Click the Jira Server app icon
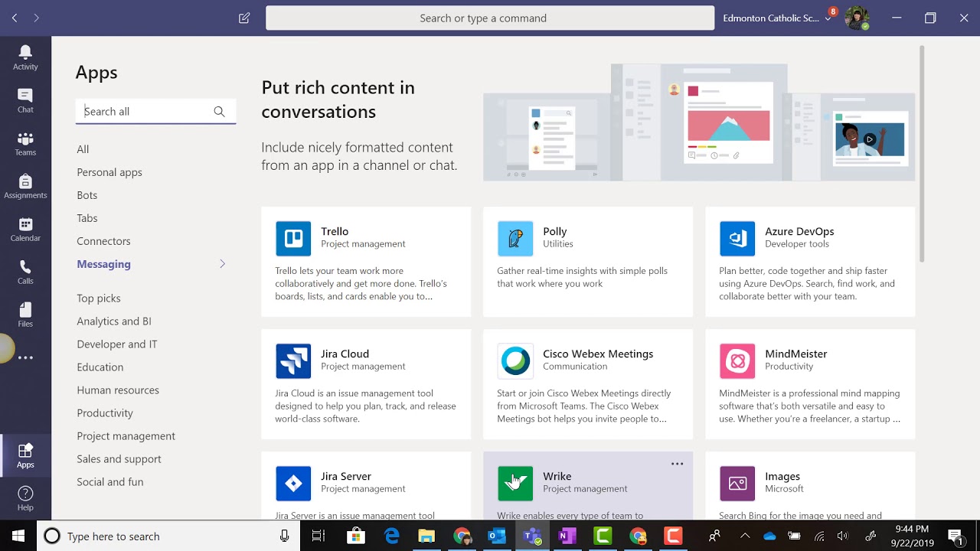 click(293, 484)
